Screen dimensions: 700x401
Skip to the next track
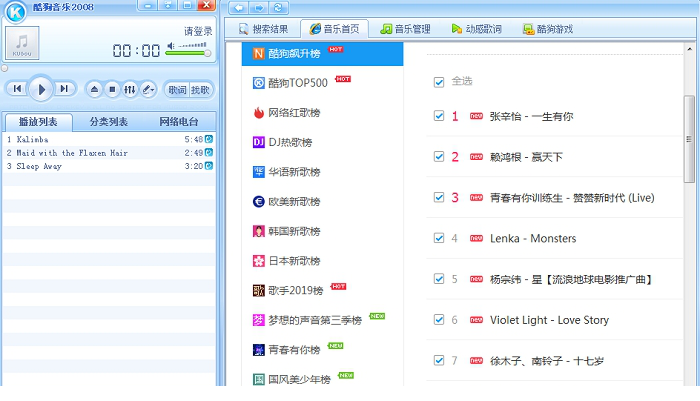point(64,89)
